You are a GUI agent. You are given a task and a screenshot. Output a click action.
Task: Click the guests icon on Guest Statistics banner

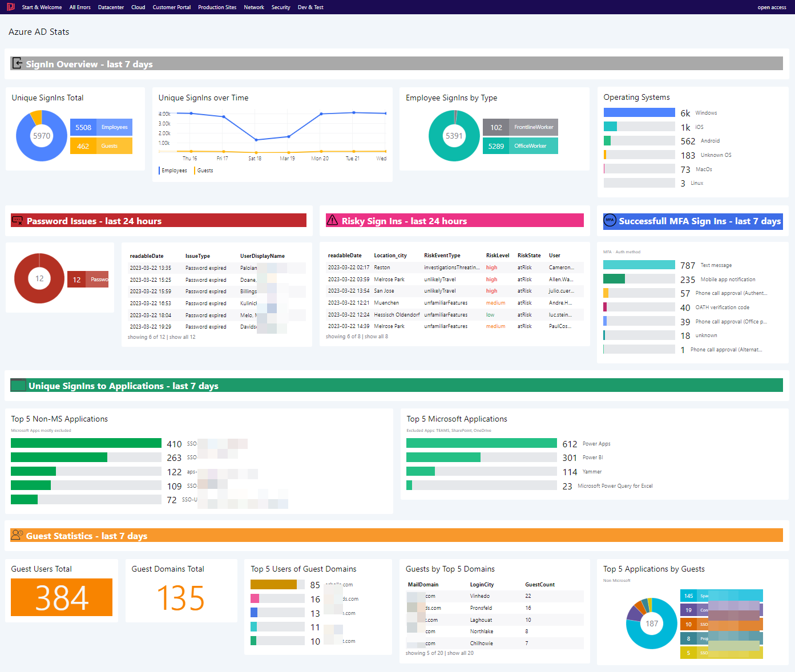coord(17,535)
